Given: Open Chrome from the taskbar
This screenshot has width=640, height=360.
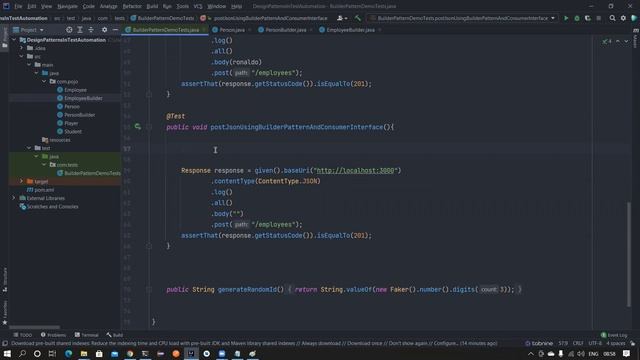Looking at the screenshot, I should click(130, 353).
